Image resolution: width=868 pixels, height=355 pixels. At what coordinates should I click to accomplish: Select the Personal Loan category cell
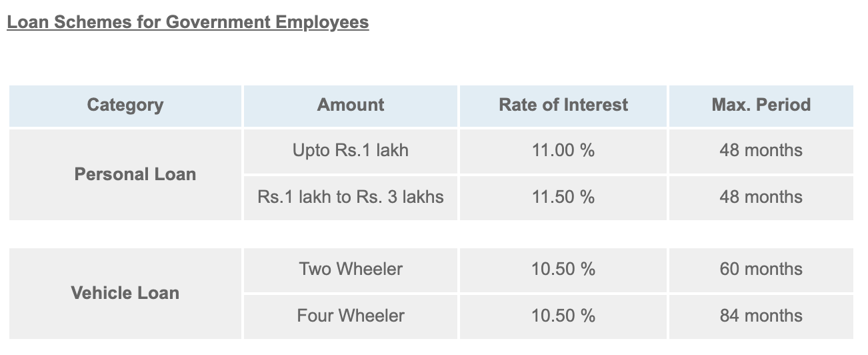tap(135, 174)
